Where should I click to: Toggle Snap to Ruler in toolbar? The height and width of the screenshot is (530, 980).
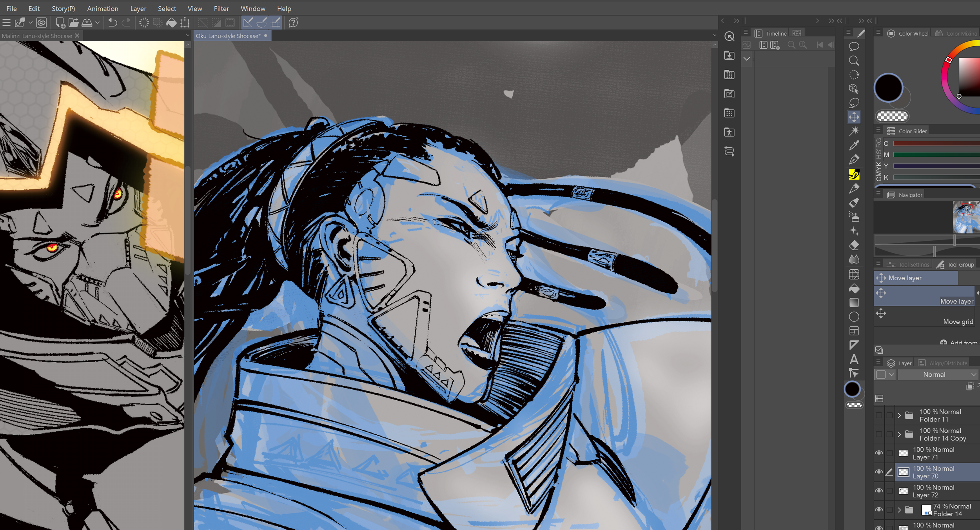(x=248, y=23)
